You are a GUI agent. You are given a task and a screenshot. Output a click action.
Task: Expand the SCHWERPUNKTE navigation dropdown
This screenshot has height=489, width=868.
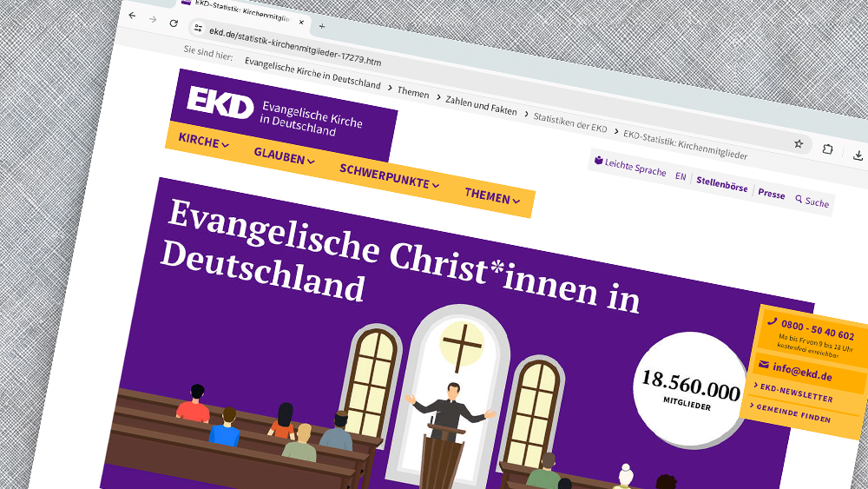[390, 176]
